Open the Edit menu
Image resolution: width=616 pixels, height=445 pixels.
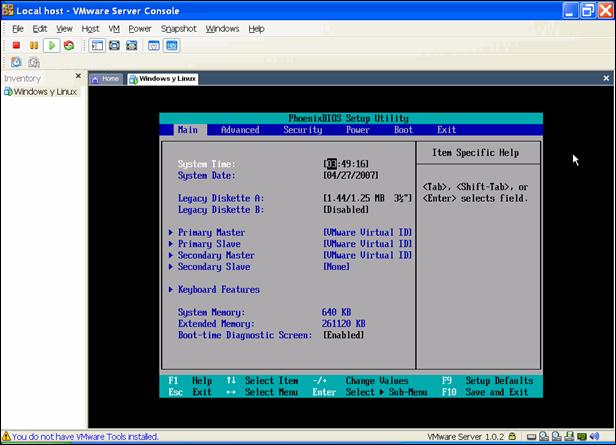point(40,29)
